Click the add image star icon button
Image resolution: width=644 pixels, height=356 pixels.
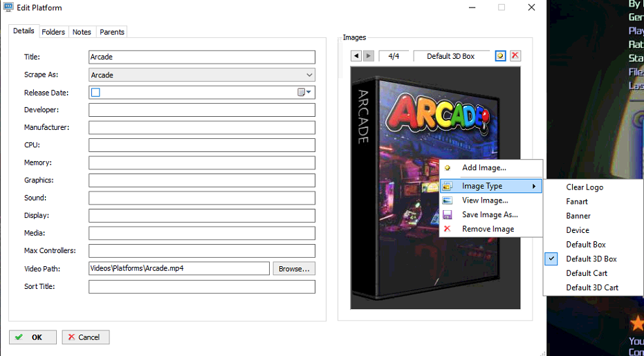pyautogui.click(x=500, y=56)
